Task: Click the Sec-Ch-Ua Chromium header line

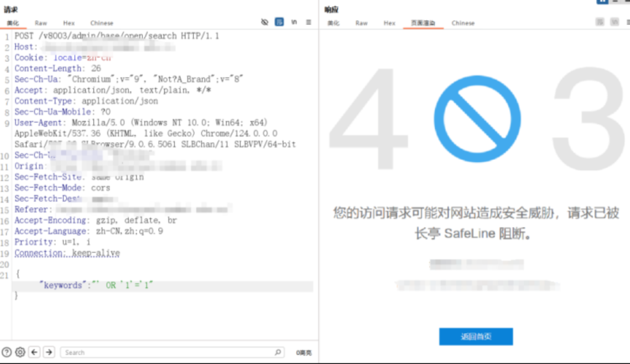Action: click(129, 79)
